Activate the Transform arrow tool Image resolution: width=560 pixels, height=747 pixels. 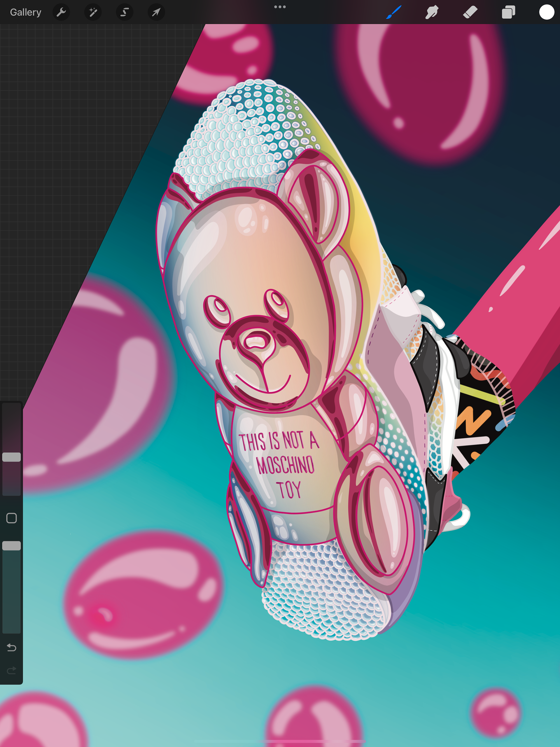[x=156, y=13]
